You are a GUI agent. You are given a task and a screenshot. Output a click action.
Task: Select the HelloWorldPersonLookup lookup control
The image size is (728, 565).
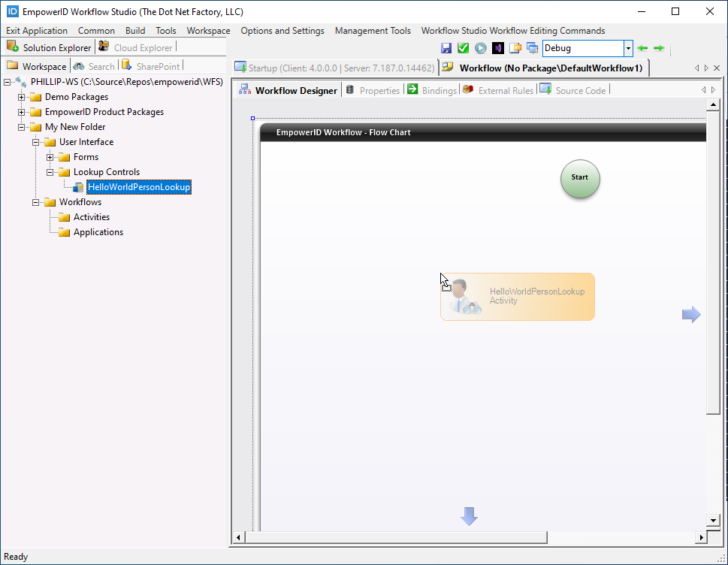138,187
